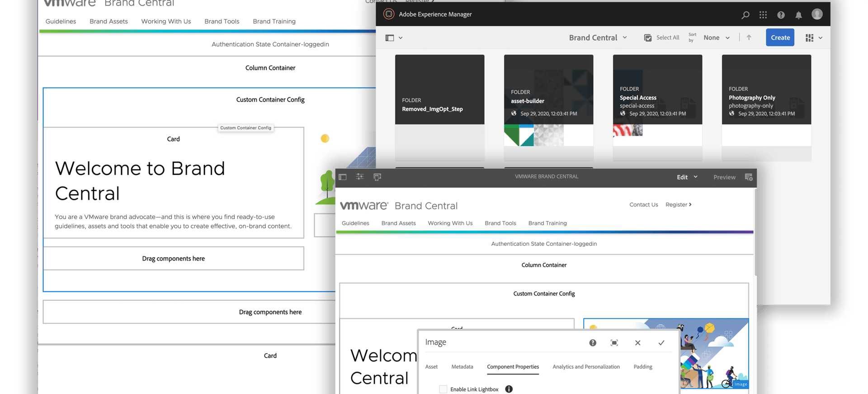The image size is (868, 394).
Task: Open Brand Training menu in front editor window
Action: click(x=547, y=223)
